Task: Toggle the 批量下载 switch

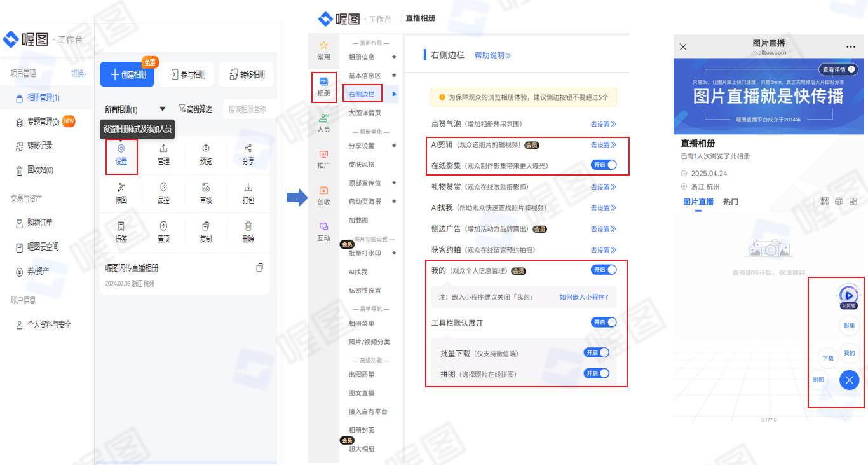Action: (x=597, y=352)
